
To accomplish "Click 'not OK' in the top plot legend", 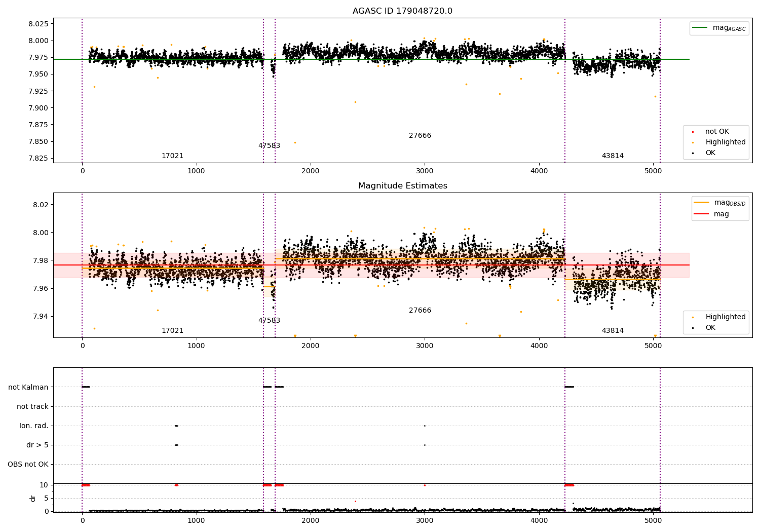I will coord(717,132).
